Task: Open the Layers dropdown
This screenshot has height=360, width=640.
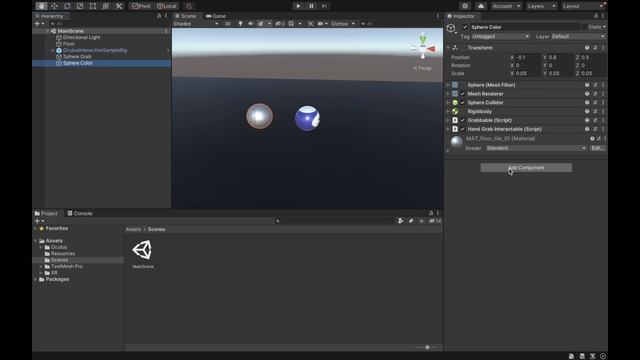Action: 541,6
